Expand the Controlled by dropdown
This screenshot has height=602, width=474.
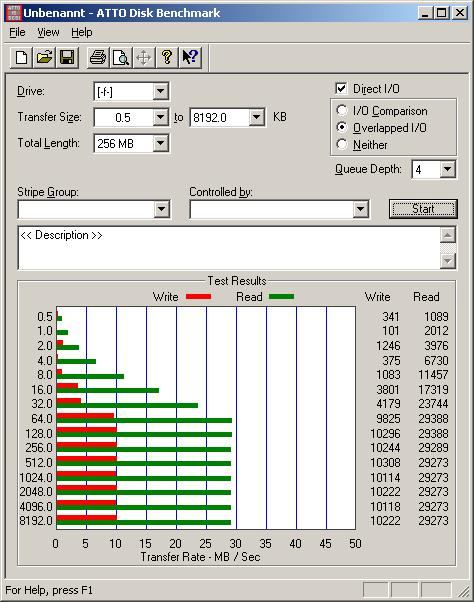point(360,209)
